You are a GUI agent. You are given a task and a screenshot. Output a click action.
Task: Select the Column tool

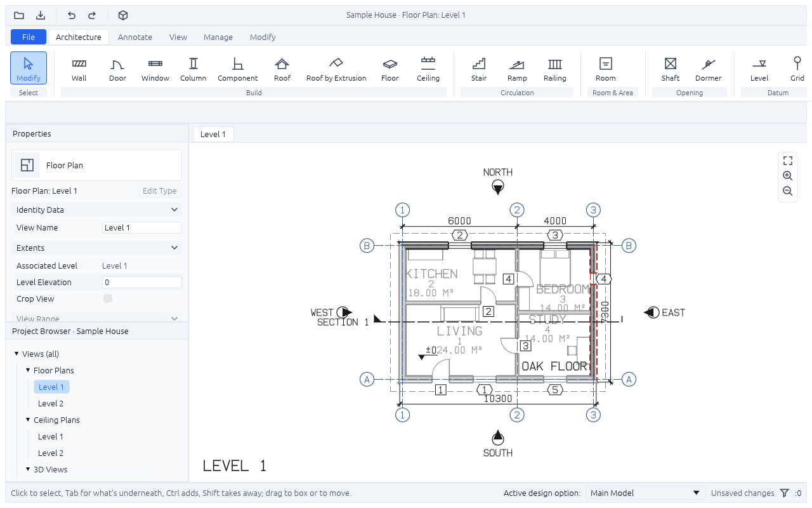[193, 69]
